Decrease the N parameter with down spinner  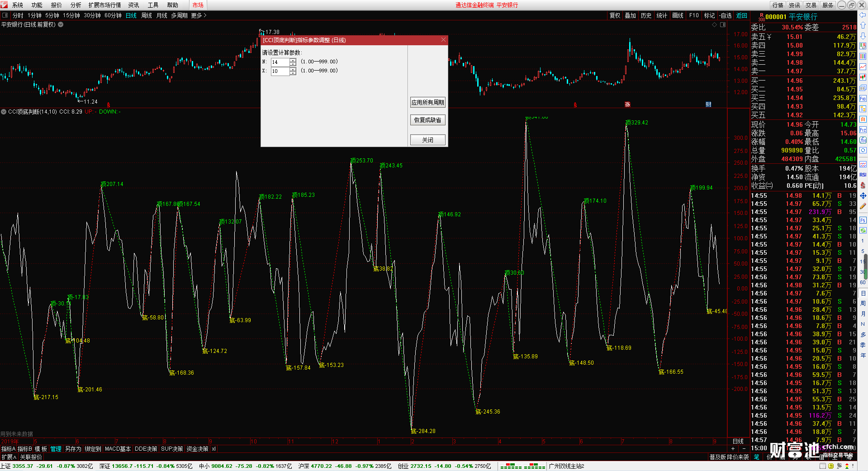click(x=293, y=64)
